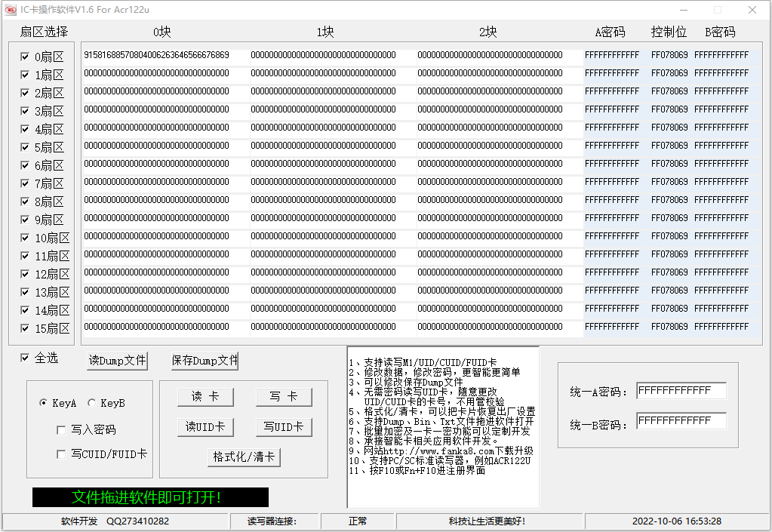The width and height of the screenshot is (772, 532).
Task: Enable the 写CUID/FUID卡 checkbox
Action: pyautogui.click(x=61, y=454)
